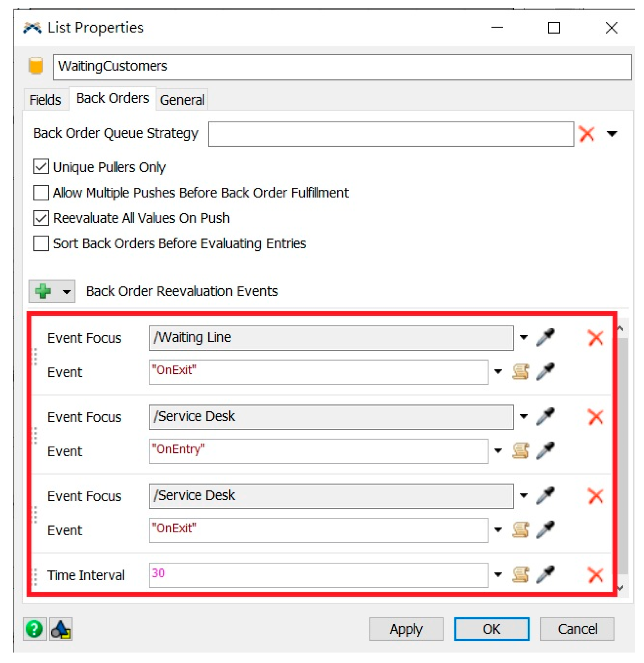The image size is (644, 663).
Task: Enable Allow Multiple Pushes Before Back Order Fulfillment
Action: pos(41,192)
